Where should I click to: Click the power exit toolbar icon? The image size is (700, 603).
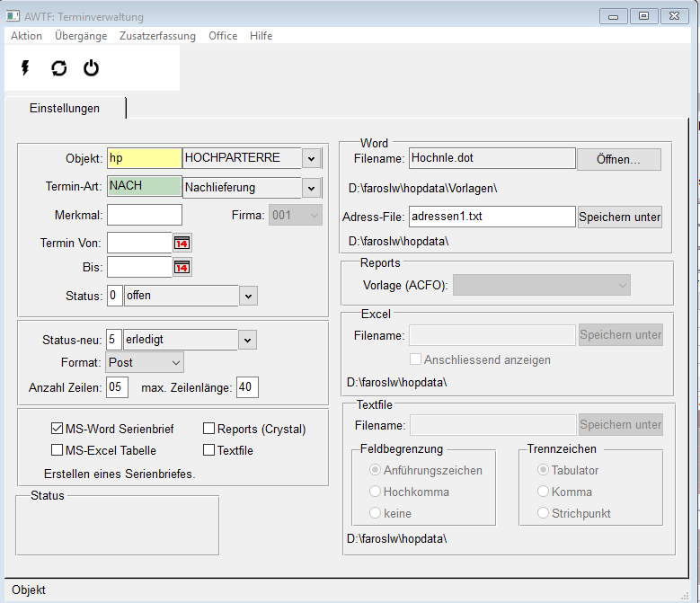click(91, 68)
